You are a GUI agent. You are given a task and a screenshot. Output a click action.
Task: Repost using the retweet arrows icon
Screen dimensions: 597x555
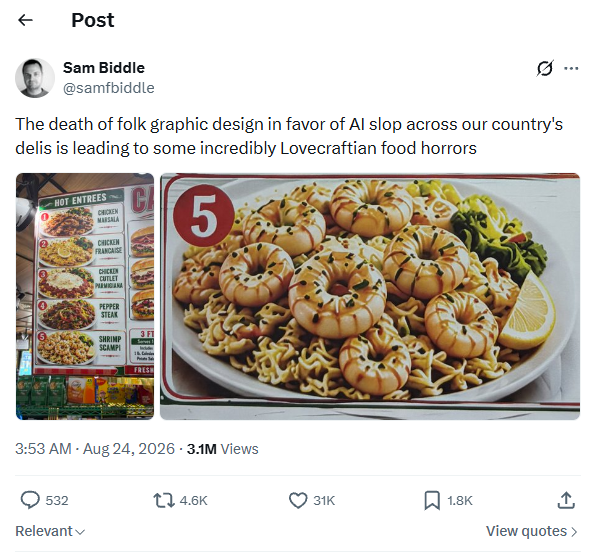[164, 500]
